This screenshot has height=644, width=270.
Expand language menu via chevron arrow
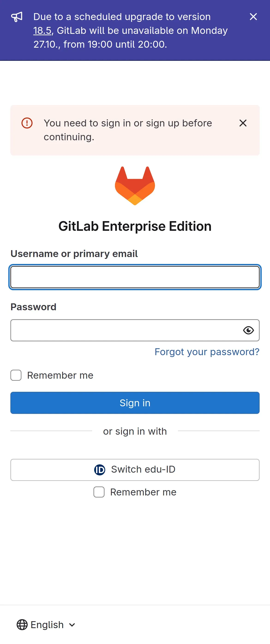72,625
